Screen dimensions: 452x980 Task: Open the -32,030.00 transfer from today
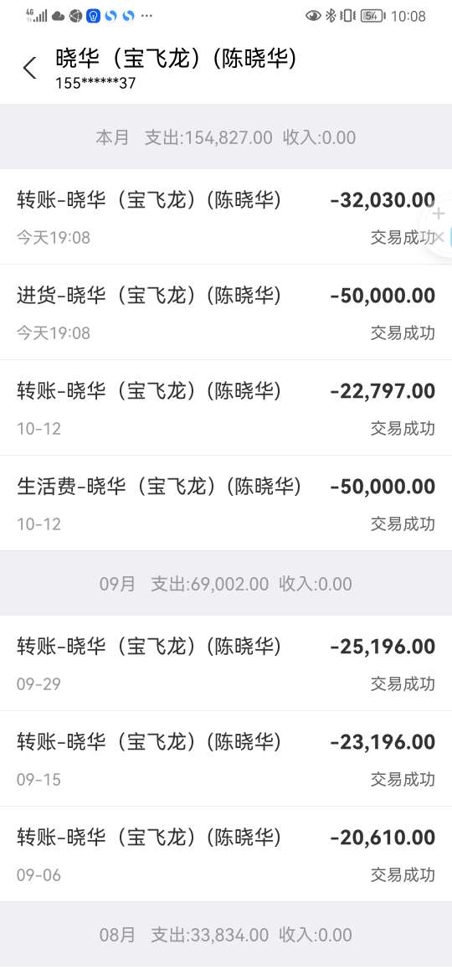226,217
